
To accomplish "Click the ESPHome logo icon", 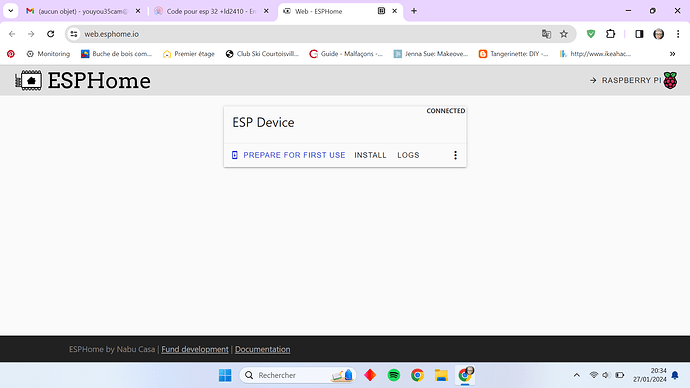I will click(29, 81).
